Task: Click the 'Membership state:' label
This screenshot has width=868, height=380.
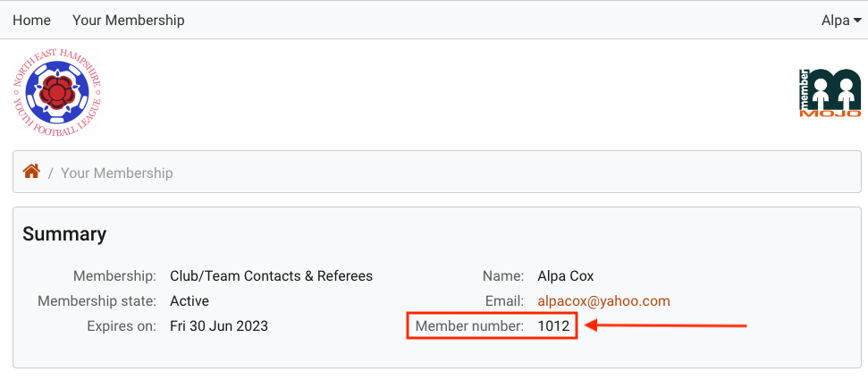Action: 97,301
